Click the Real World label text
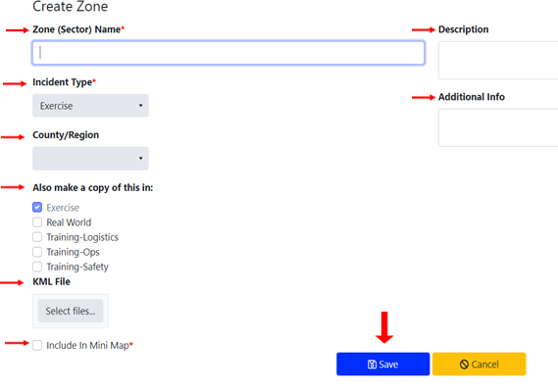The width and height of the screenshot is (558, 392). pos(69,222)
